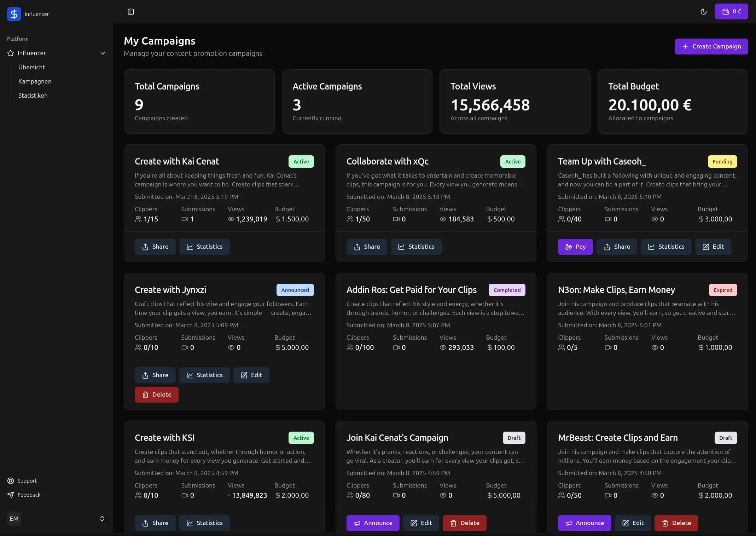Click the dollar budget icon beside 5.000,00 in Jynxzi card
The image size is (756, 536).
click(278, 347)
